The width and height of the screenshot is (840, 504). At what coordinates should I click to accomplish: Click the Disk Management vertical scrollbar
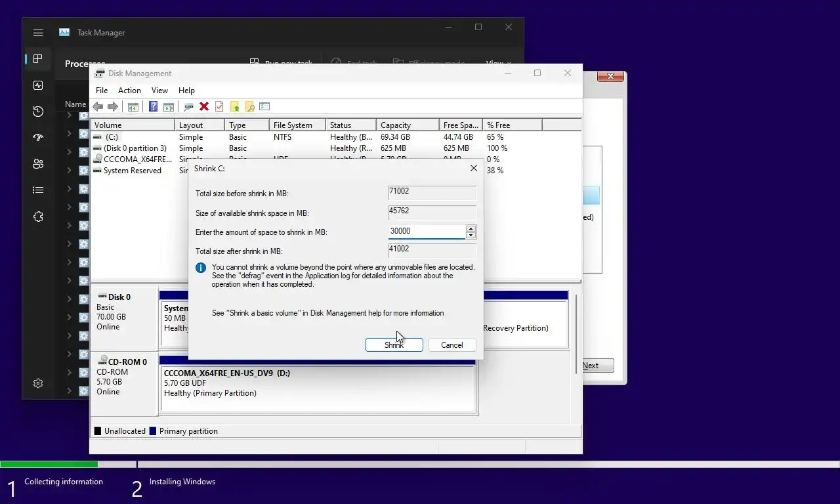click(576, 335)
